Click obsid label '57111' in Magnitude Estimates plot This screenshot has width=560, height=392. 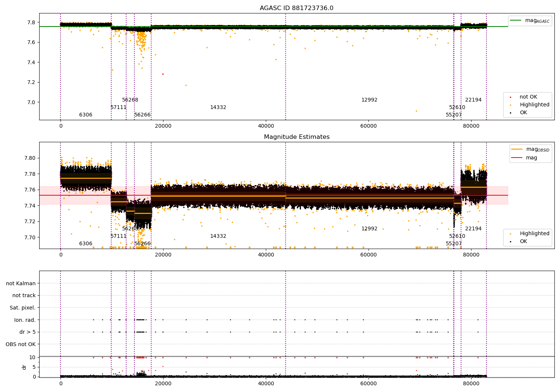pyautogui.click(x=118, y=236)
